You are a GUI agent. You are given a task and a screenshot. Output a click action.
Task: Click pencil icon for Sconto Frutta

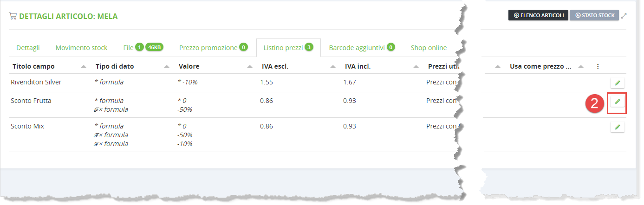tap(617, 102)
